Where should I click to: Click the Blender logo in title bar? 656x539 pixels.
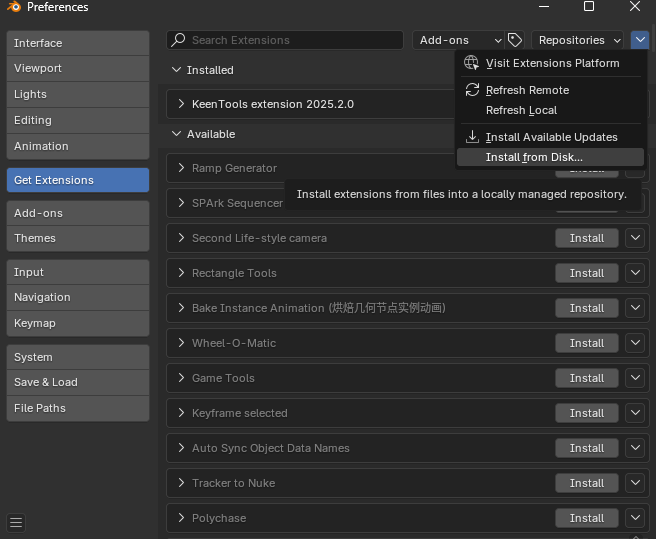point(13,7)
